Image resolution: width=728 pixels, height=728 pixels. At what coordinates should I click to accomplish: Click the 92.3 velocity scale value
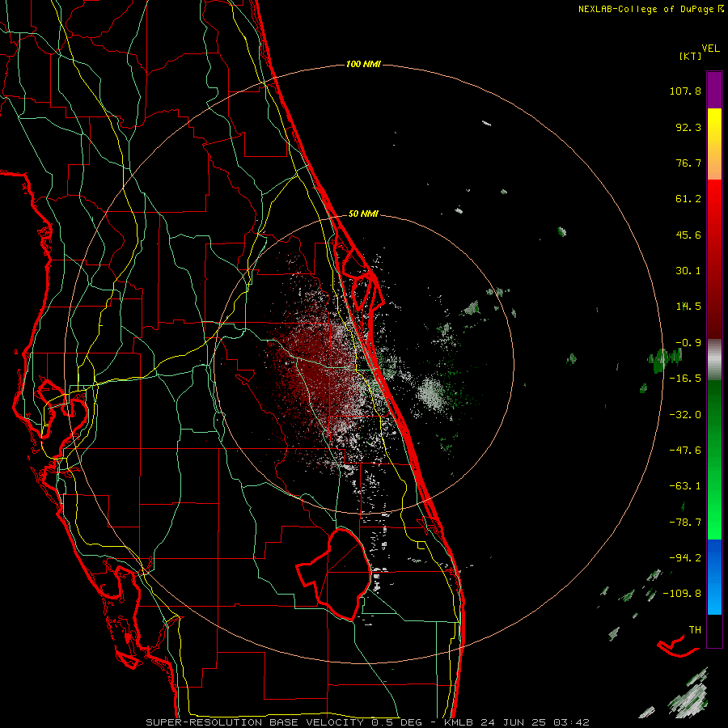coord(688,127)
